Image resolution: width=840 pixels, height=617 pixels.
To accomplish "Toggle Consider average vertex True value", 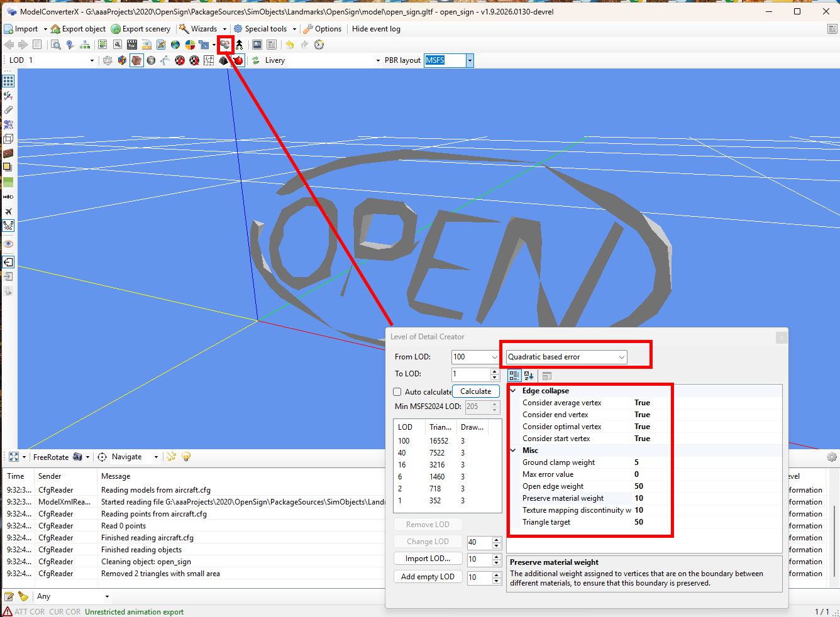I will (x=642, y=403).
